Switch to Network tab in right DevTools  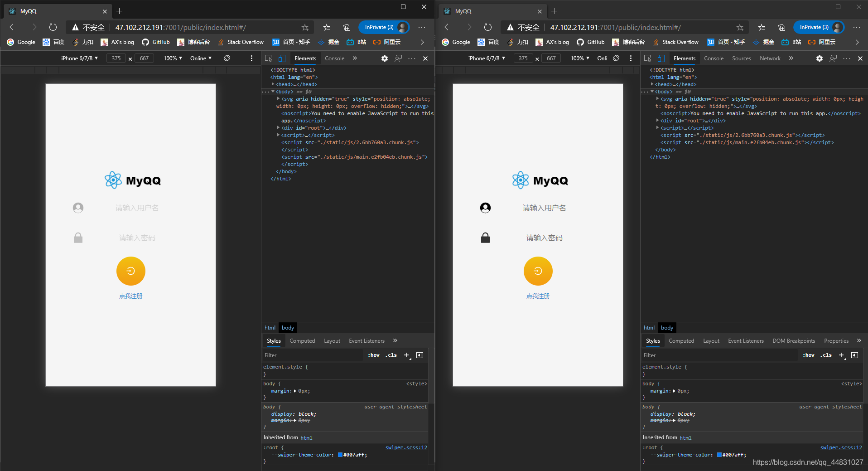[770, 58]
